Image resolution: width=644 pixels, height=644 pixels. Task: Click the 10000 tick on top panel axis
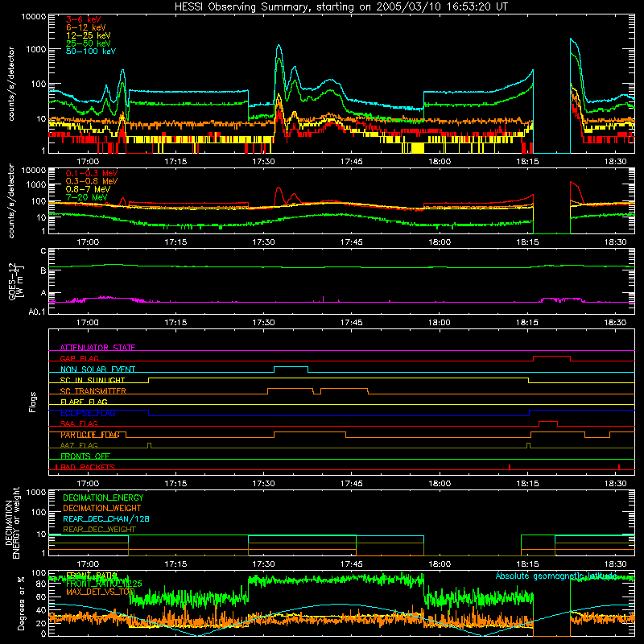(x=34, y=16)
